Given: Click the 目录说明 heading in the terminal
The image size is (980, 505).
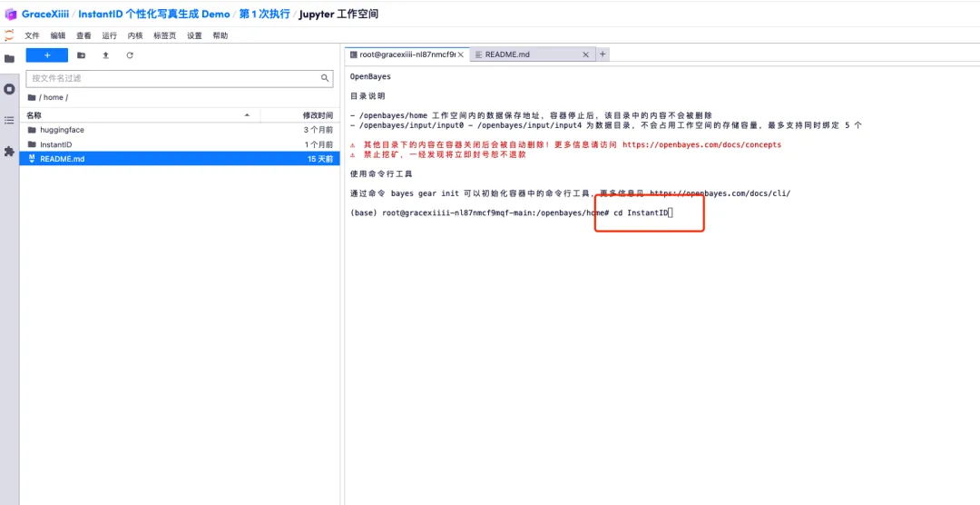Looking at the screenshot, I should pyautogui.click(x=368, y=96).
